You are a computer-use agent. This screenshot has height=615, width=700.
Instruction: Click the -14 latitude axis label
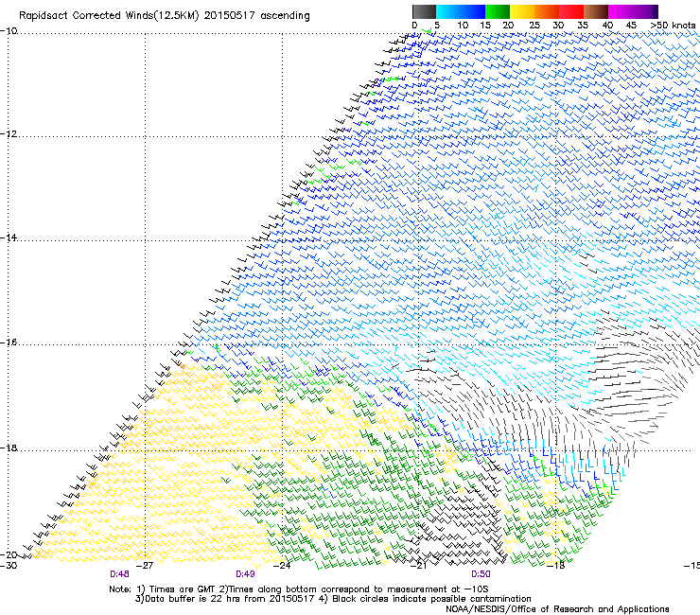9,237
